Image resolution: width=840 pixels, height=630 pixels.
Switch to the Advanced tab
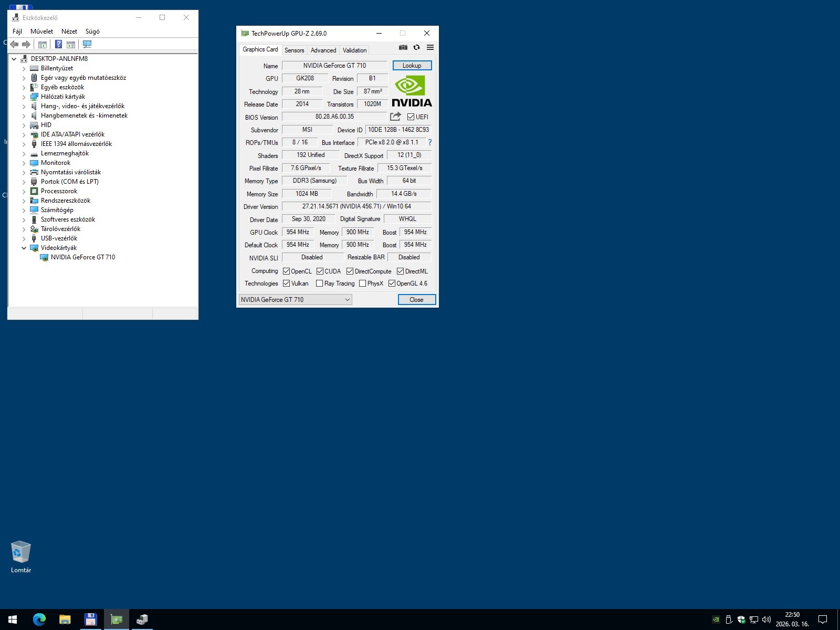[323, 50]
